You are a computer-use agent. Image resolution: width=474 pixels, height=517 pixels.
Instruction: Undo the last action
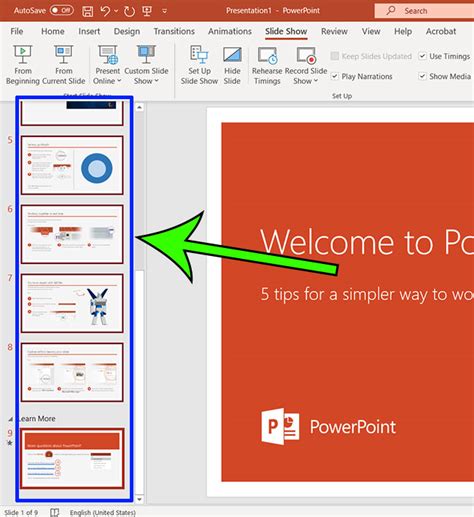[105, 11]
